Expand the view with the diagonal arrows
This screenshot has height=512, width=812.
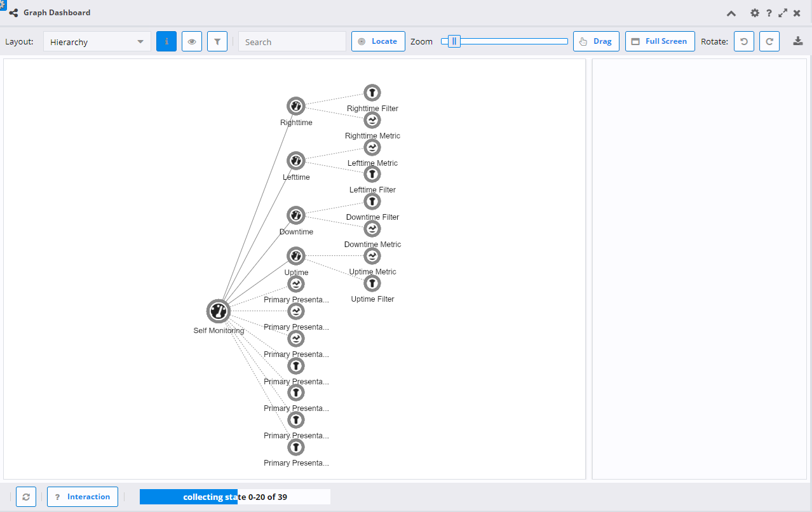coord(782,13)
